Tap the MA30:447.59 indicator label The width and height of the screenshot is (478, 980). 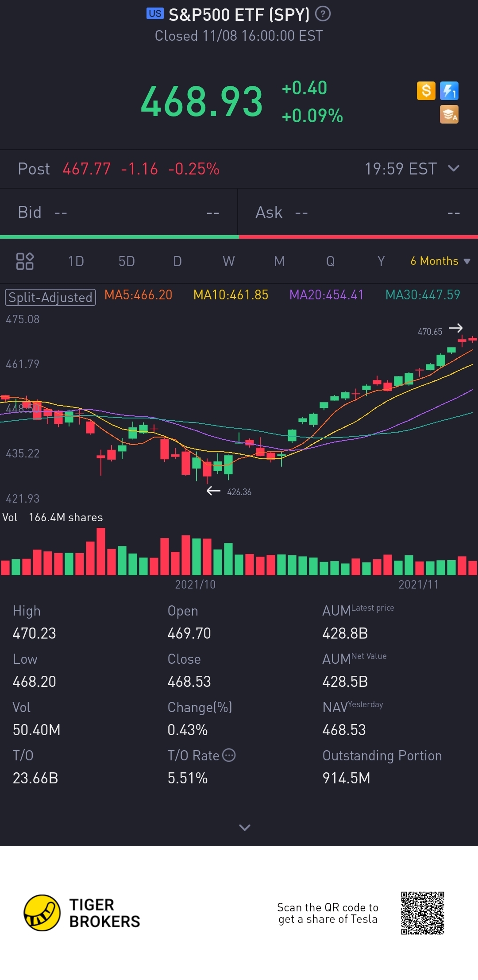tap(423, 295)
